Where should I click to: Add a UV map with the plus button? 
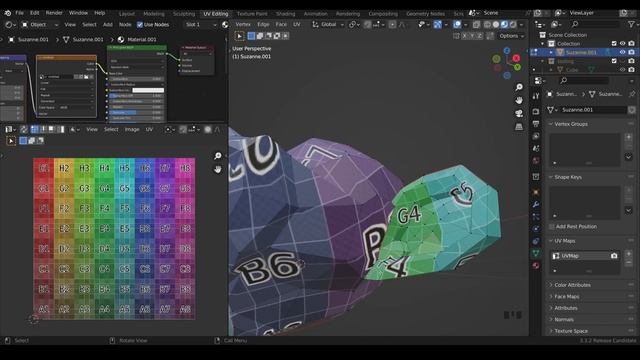click(x=629, y=254)
